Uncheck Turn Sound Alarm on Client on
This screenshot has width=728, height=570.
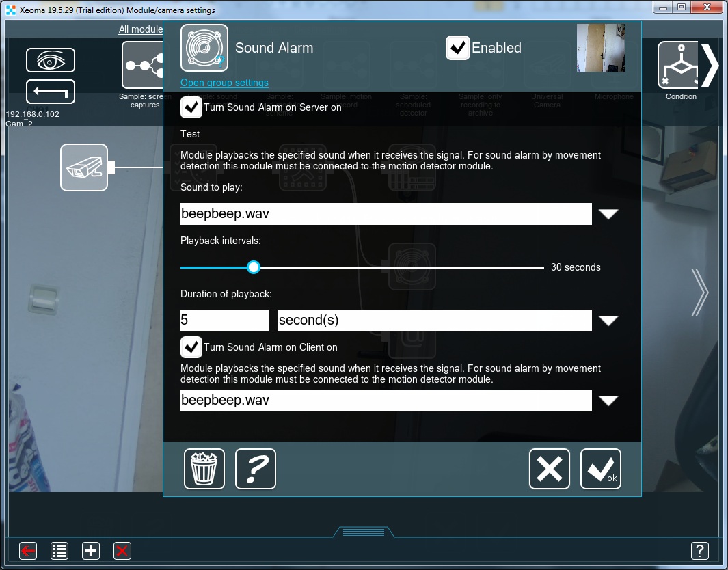click(x=191, y=347)
